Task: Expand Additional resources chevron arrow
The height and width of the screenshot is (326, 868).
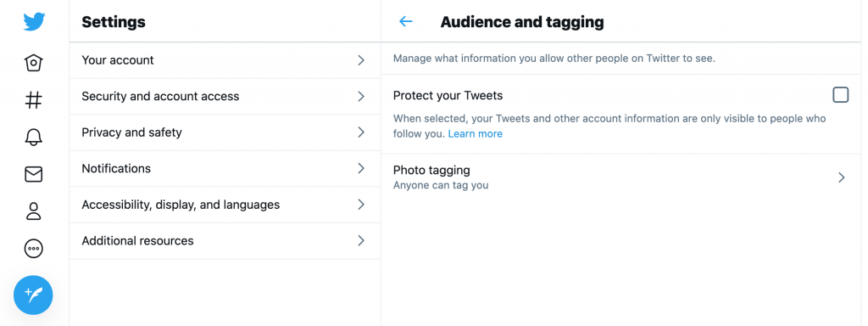Action: point(361,240)
